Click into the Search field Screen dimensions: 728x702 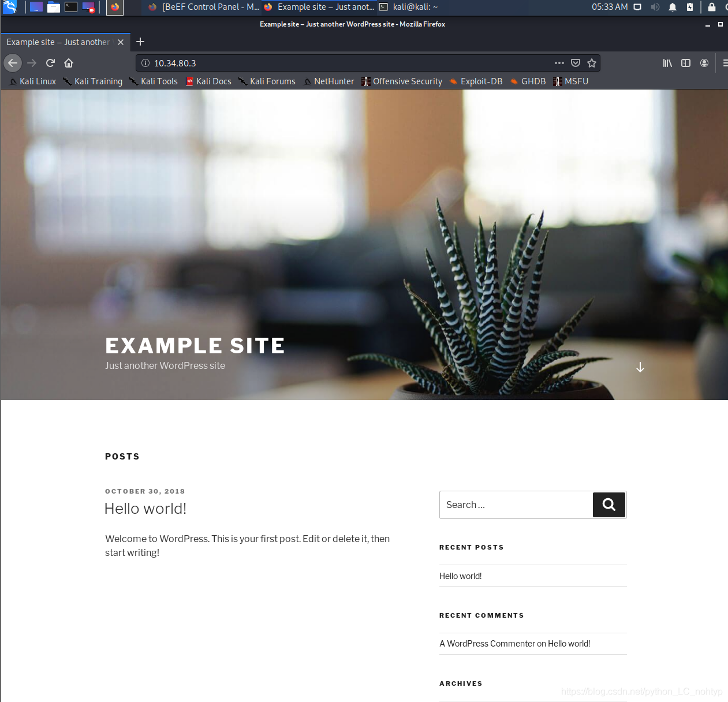[x=516, y=505]
